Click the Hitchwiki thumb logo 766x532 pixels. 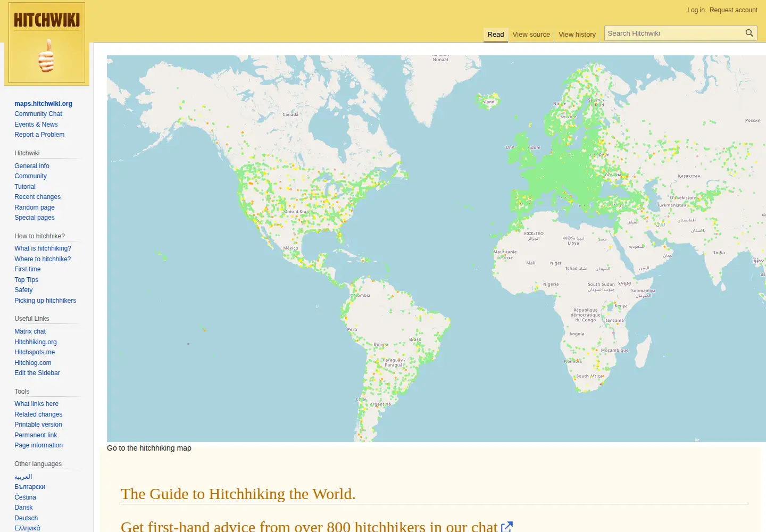pos(47,43)
